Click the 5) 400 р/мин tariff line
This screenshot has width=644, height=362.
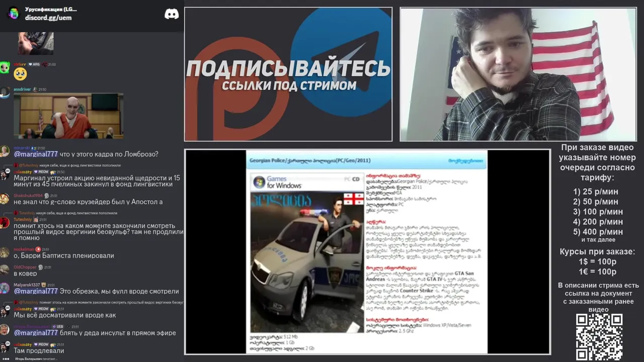[598, 232]
